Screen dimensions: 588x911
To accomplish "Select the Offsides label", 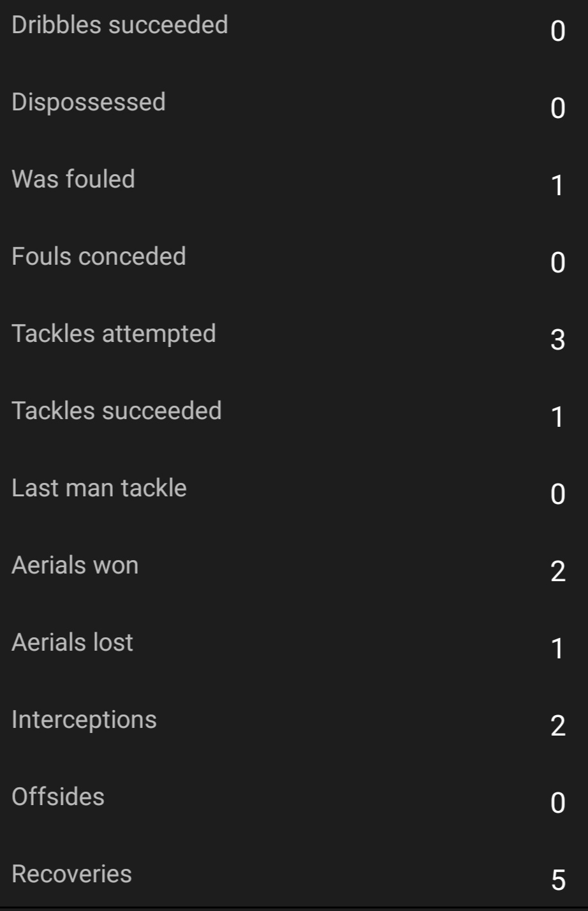I will (x=58, y=797).
